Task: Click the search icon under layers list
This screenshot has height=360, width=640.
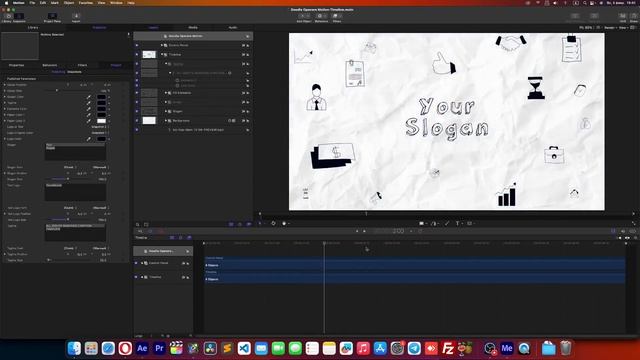Action: 138,224
